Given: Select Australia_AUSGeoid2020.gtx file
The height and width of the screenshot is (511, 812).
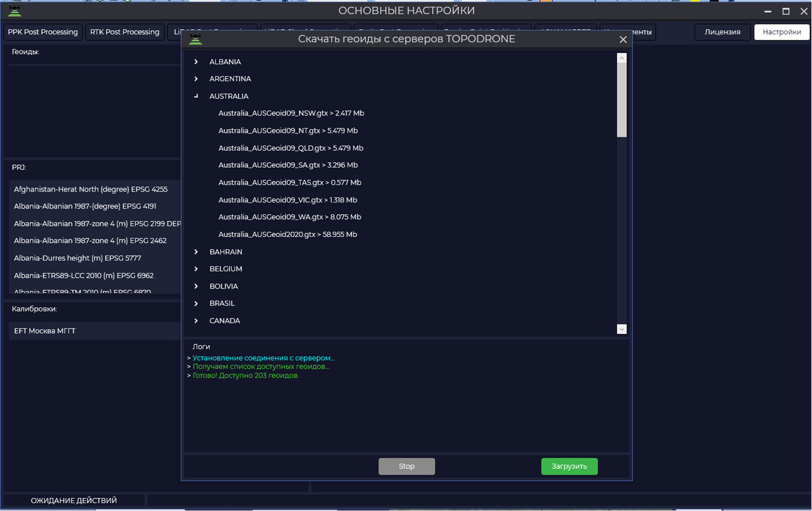Looking at the screenshot, I should pyautogui.click(x=288, y=234).
